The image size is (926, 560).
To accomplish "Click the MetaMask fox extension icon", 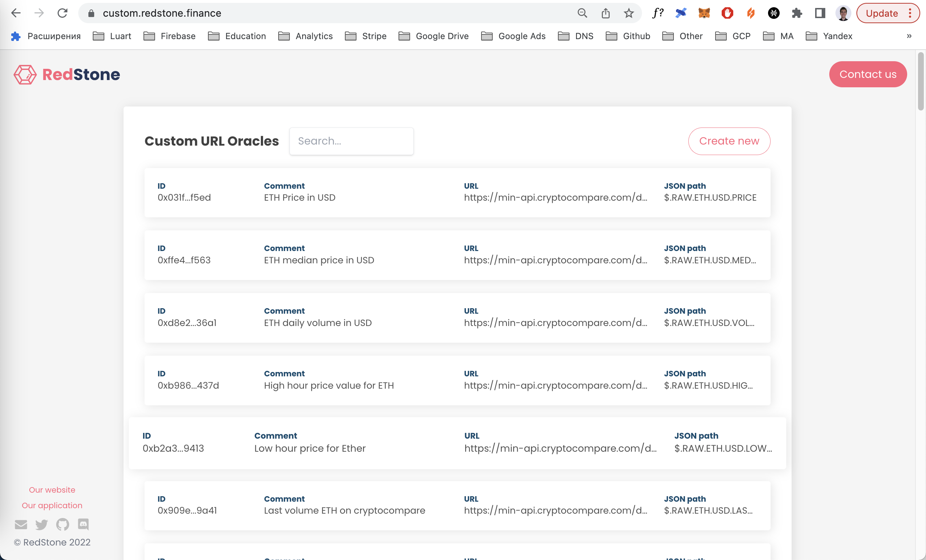I will tap(704, 13).
